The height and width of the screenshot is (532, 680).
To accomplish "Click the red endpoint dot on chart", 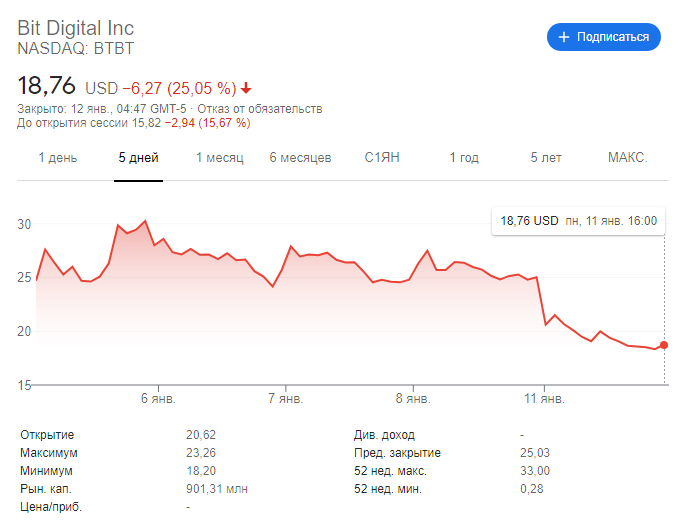I will coord(664,345).
